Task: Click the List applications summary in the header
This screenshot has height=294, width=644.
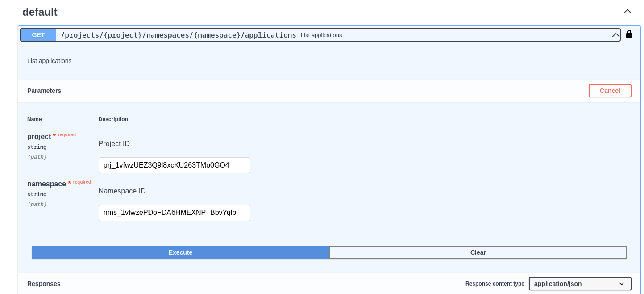Action: pyautogui.click(x=321, y=35)
